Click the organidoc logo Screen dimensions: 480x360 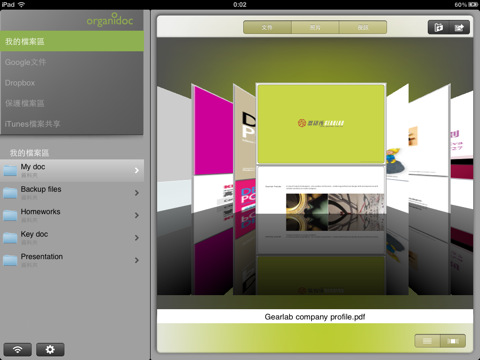tap(110, 20)
